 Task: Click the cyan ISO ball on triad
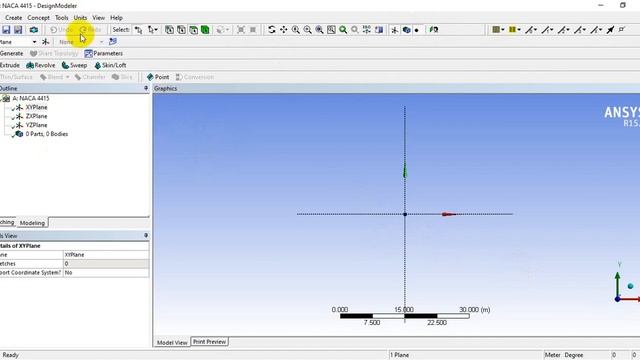click(x=630, y=286)
